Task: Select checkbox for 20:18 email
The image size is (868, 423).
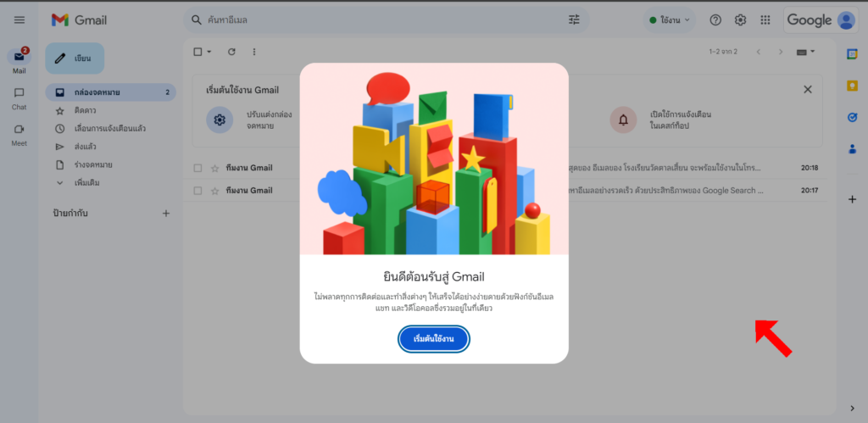Action: [198, 168]
